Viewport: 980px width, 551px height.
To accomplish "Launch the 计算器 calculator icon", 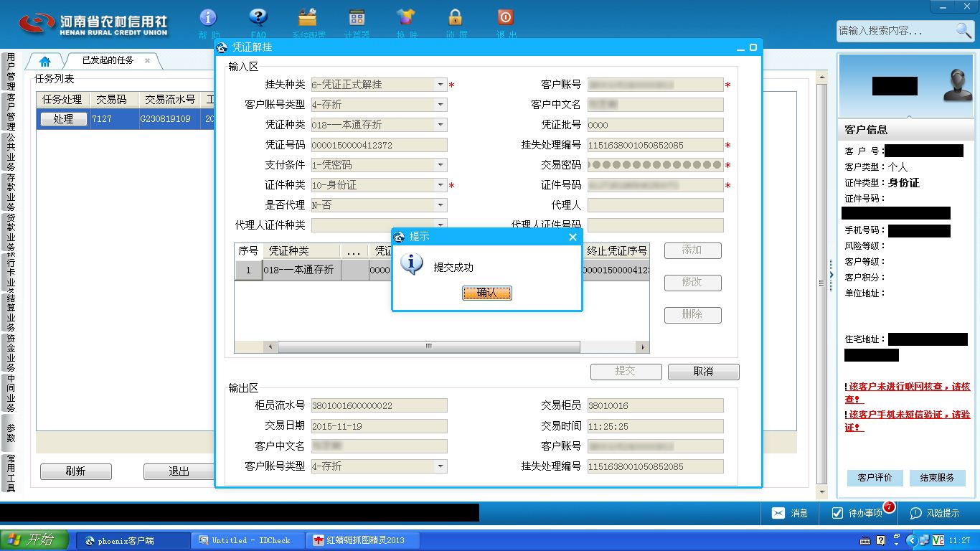I will (x=357, y=17).
